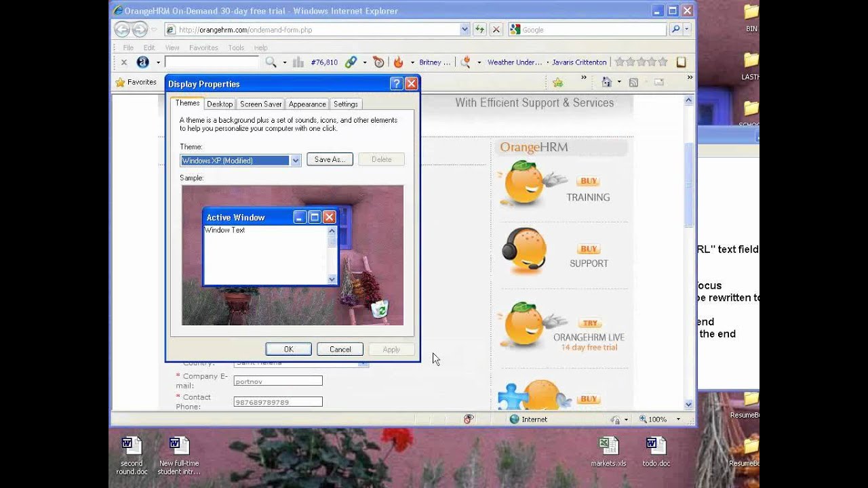Open the 'New full-time student intr...' document icon
868x488 pixels.
(x=179, y=455)
